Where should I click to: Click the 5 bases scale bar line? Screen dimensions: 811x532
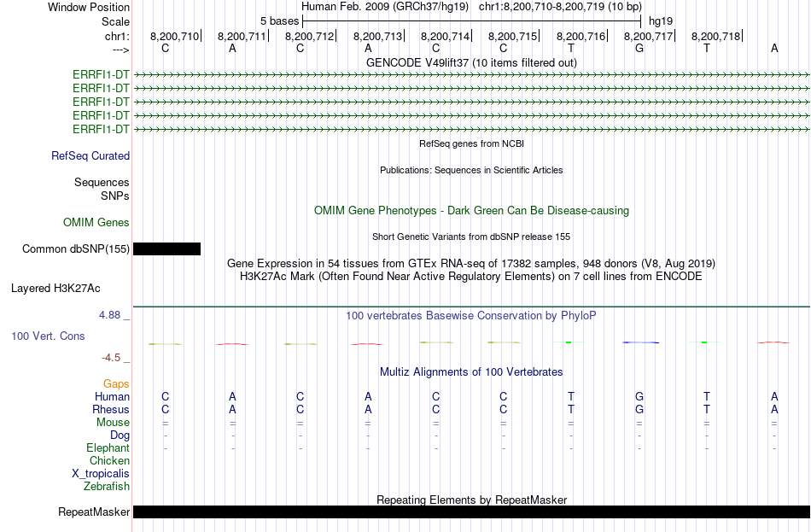click(x=472, y=21)
